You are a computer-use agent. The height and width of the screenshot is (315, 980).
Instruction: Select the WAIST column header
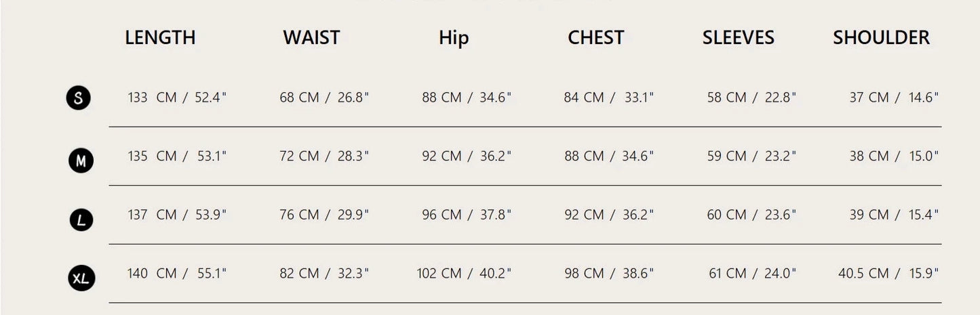[x=311, y=38]
